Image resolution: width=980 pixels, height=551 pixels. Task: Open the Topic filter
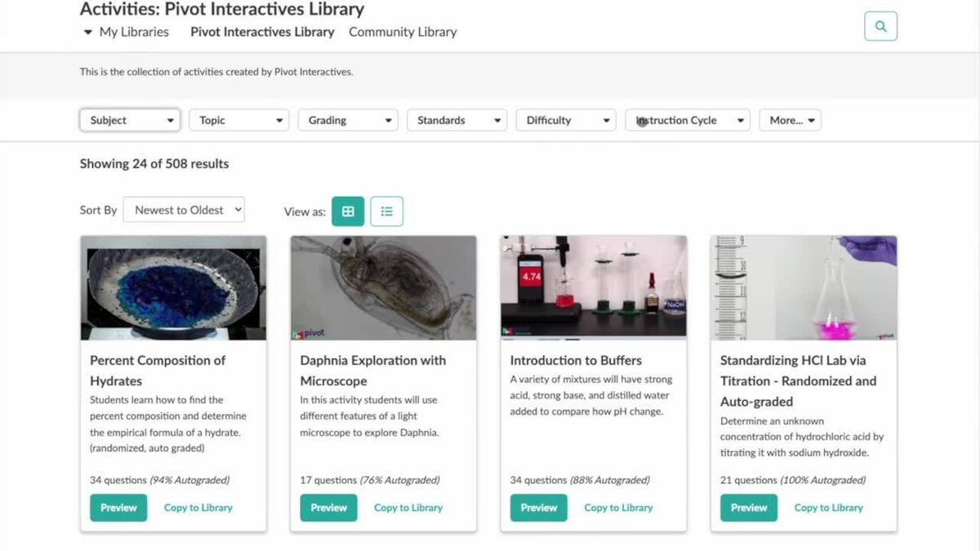pyautogui.click(x=238, y=119)
